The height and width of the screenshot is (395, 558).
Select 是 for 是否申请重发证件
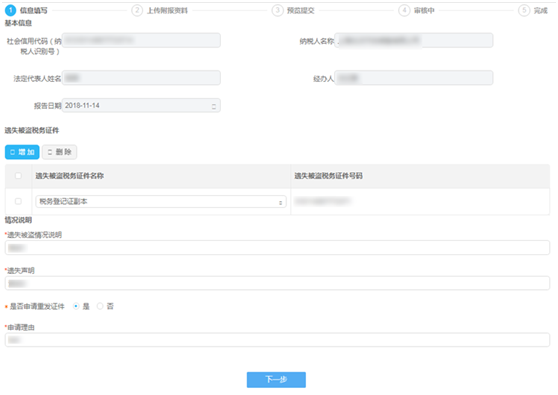click(x=76, y=306)
